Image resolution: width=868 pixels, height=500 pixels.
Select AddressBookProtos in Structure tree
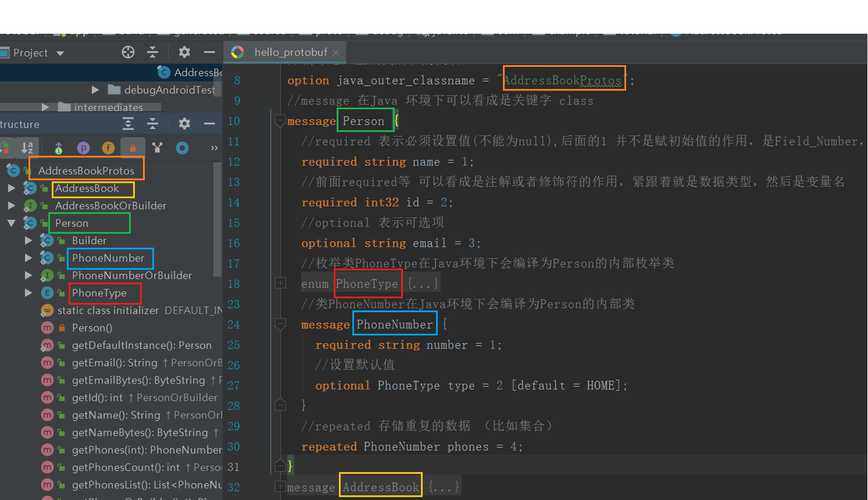(x=86, y=170)
